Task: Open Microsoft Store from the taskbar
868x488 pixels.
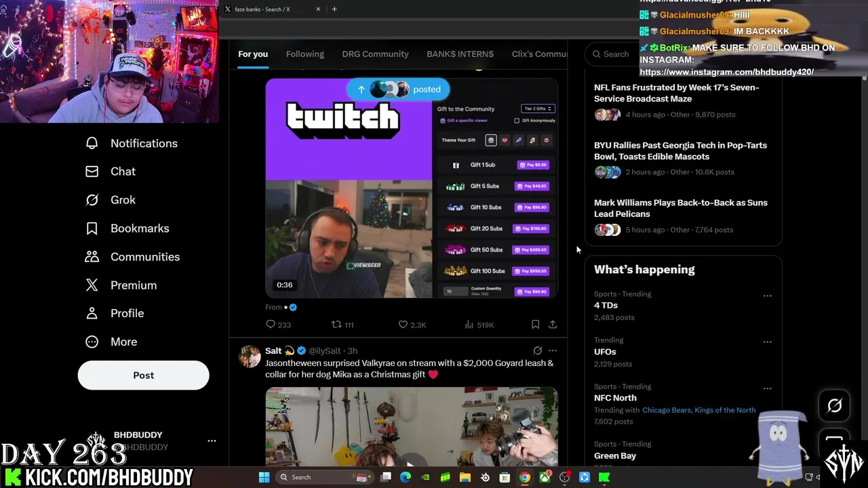Action: pyautogui.click(x=505, y=477)
